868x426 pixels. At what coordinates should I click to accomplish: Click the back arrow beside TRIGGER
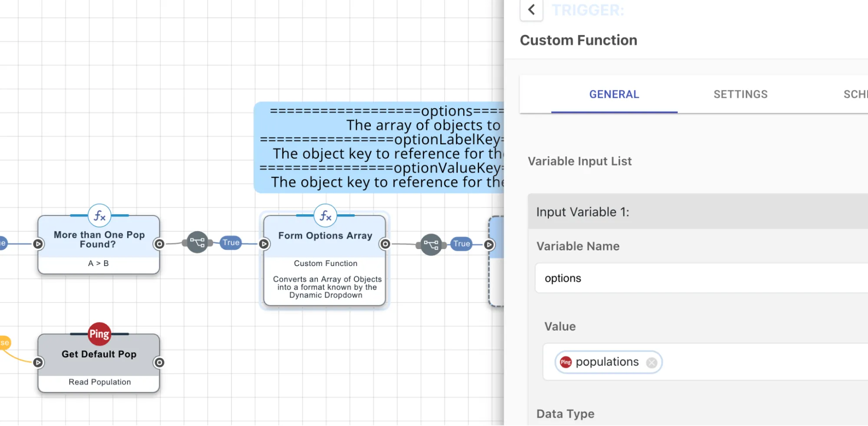[531, 10]
